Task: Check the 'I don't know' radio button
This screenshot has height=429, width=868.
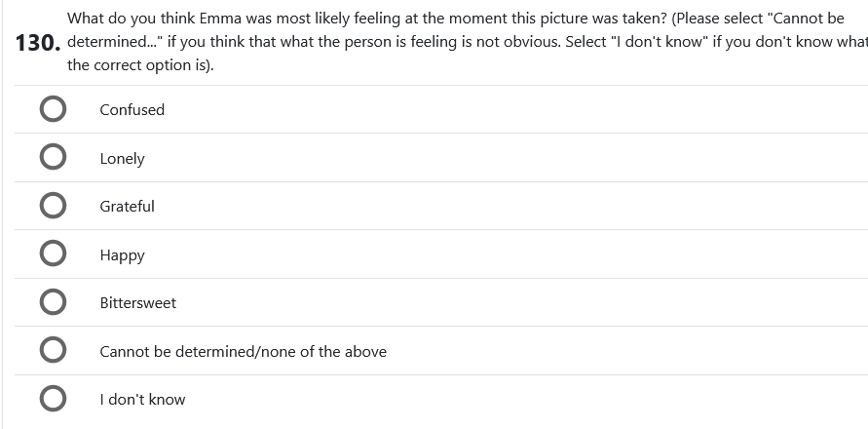Action: click(x=54, y=399)
